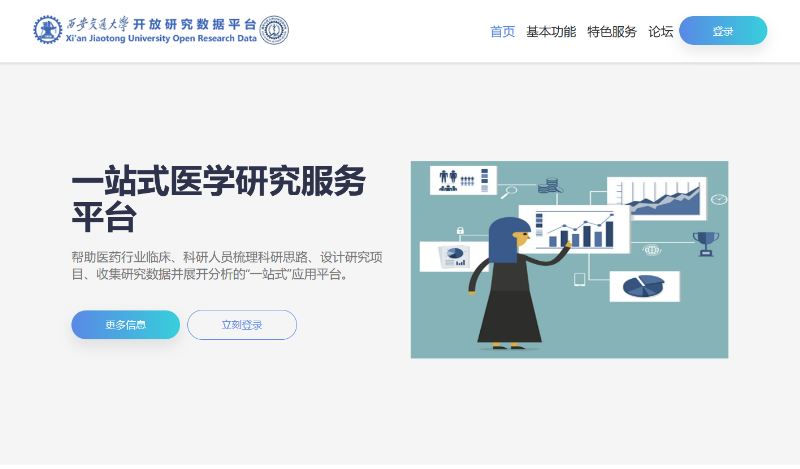
Task: Click the 立刻登录 outlined button
Action: click(x=242, y=325)
